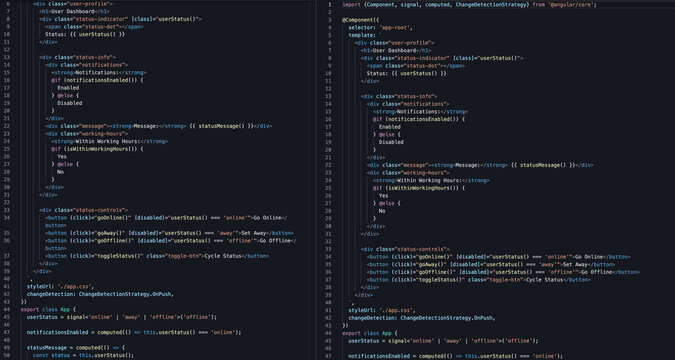Click the statusMessage() message div in right pane
Image resolution: width=675 pixels, height=360 pixels.
click(480, 165)
